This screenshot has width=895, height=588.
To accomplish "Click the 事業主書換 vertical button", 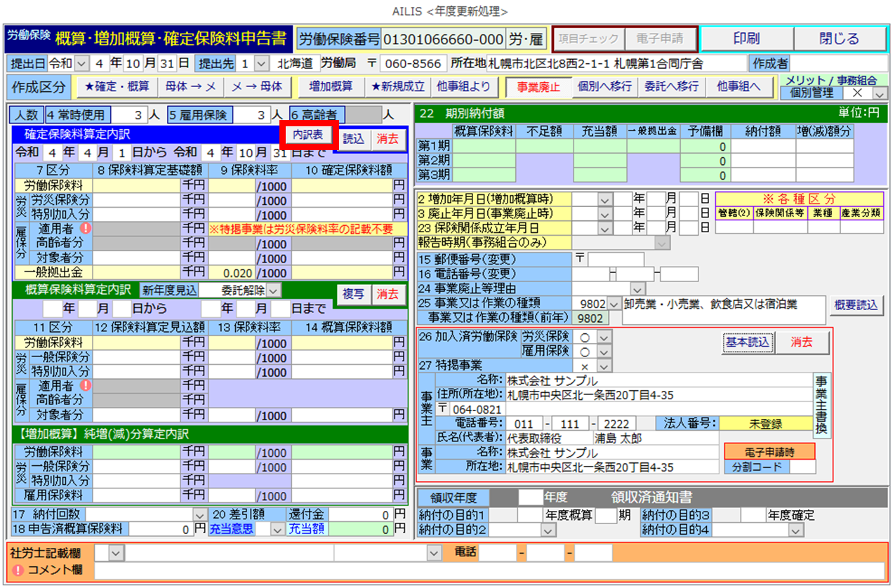I will pos(820,405).
